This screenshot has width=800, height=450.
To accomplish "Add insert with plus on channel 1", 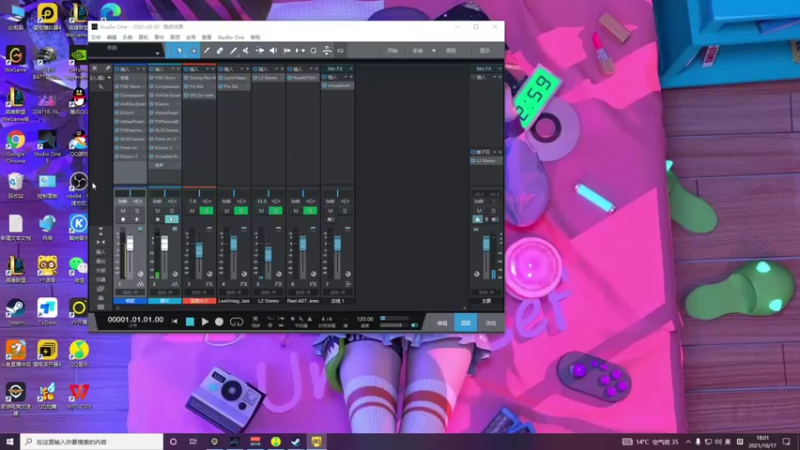I will pos(143,69).
